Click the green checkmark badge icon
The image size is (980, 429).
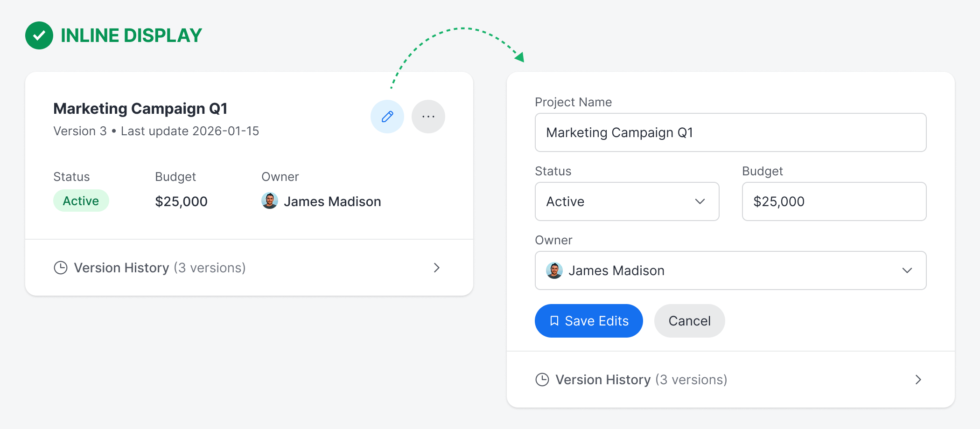[x=39, y=35]
